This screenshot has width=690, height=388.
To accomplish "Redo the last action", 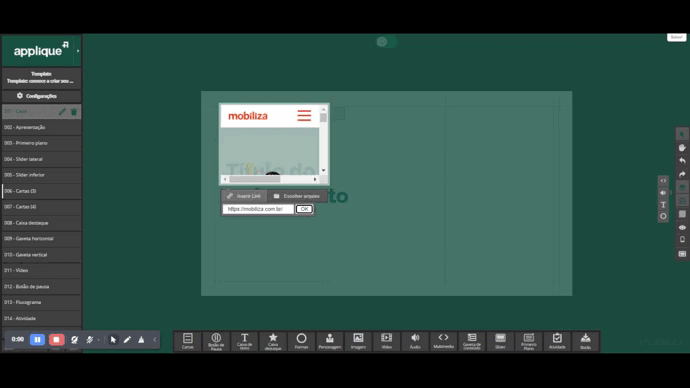I will click(x=682, y=174).
